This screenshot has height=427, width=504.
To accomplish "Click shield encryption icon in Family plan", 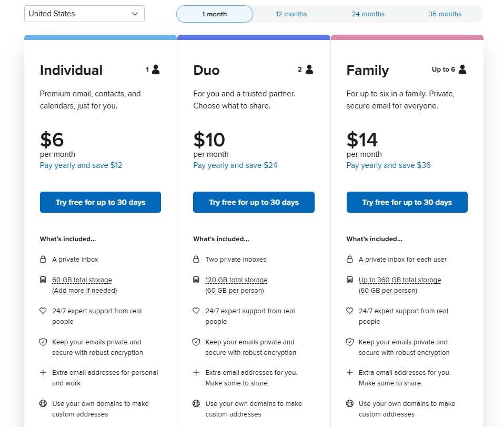I will (x=350, y=342).
